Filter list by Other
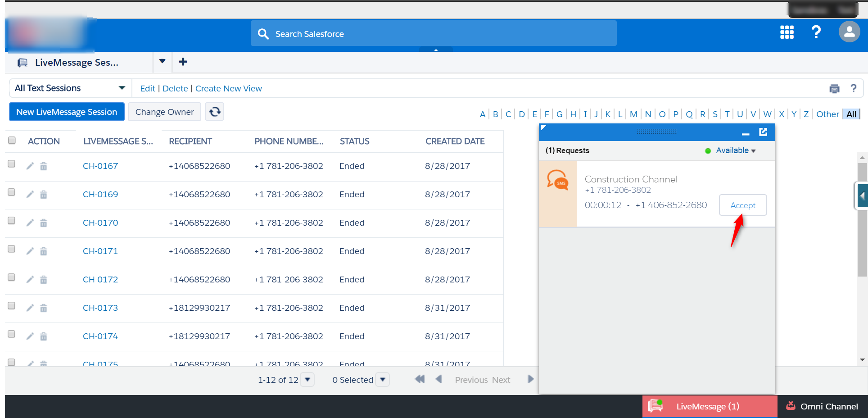This screenshot has width=868, height=418. pos(827,114)
